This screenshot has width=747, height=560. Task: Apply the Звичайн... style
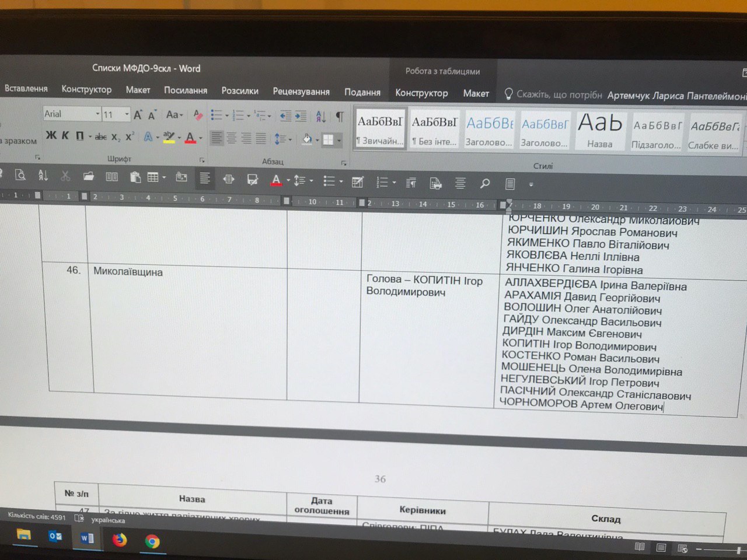click(380, 129)
